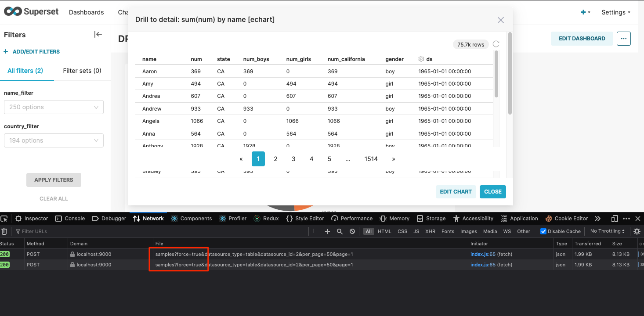The image size is (644, 316).
Task: Select first samples POST request row
Action: (x=322, y=254)
